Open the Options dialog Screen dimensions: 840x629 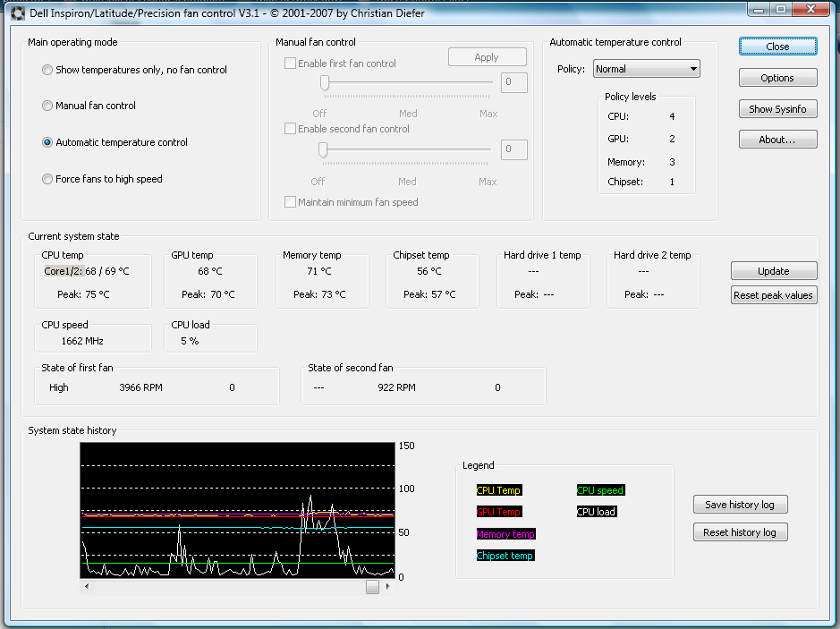tap(776, 77)
